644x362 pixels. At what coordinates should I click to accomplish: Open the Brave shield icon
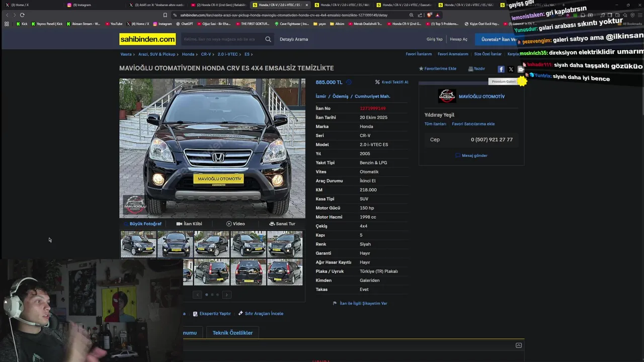tap(429, 15)
